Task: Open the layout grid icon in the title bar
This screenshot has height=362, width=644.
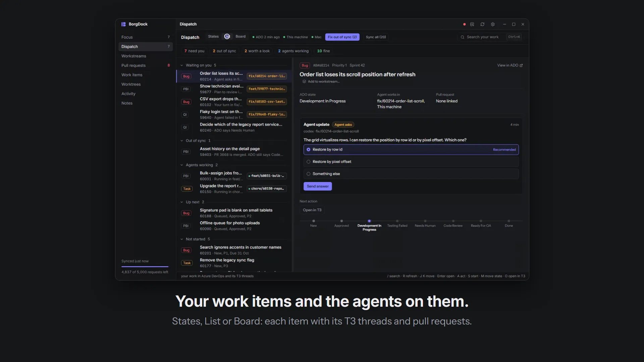Action: click(472, 24)
